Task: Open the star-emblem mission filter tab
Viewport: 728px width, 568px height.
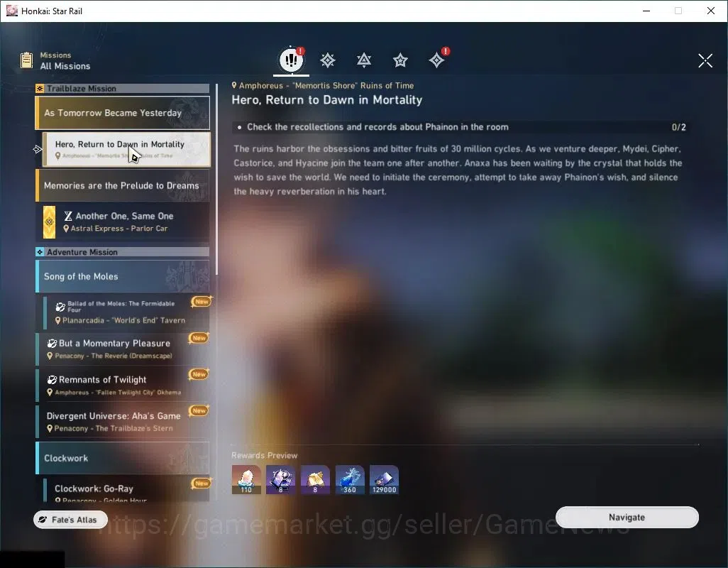Action: coord(400,60)
